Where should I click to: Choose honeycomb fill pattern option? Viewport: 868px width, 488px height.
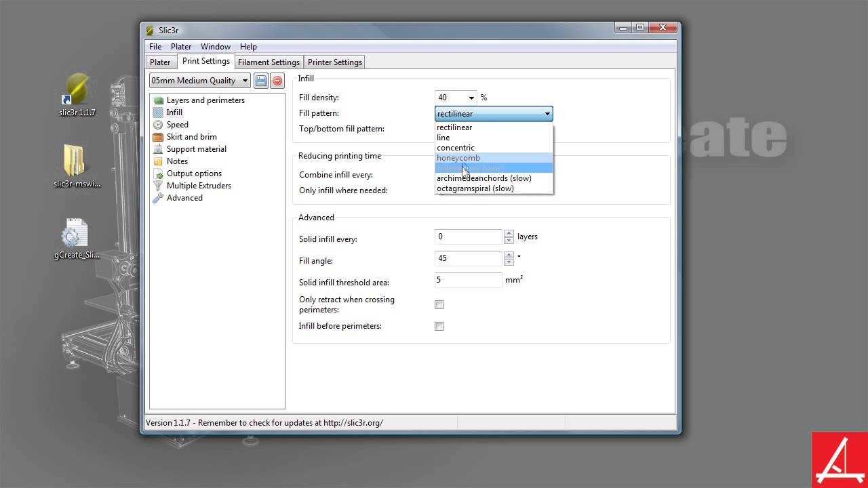pos(494,158)
